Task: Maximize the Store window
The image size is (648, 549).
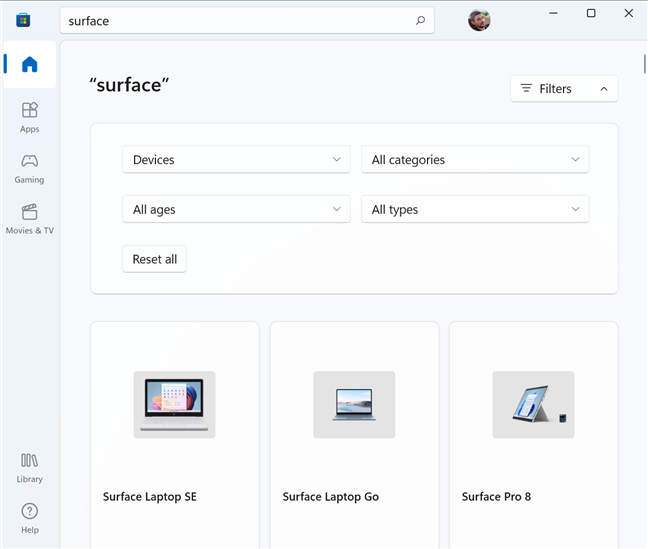Action: pyautogui.click(x=591, y=13)
